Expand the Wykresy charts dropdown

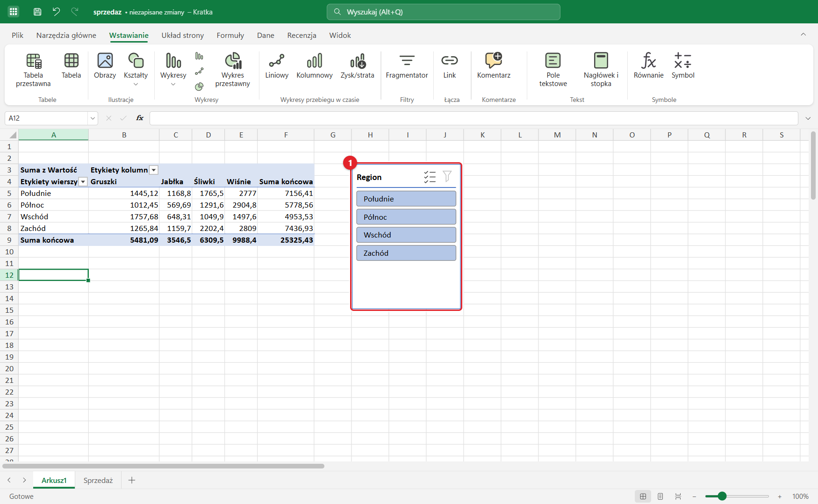(x=173, y=85)
